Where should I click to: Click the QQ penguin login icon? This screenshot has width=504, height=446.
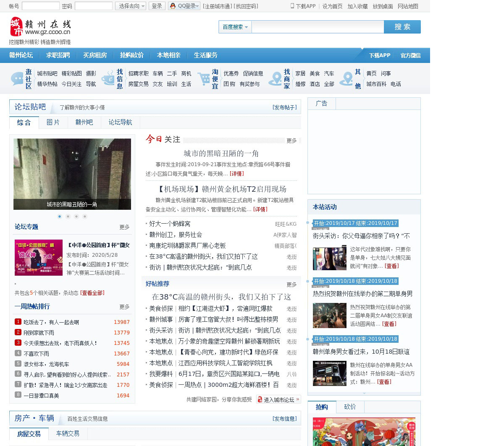(173, 6)
